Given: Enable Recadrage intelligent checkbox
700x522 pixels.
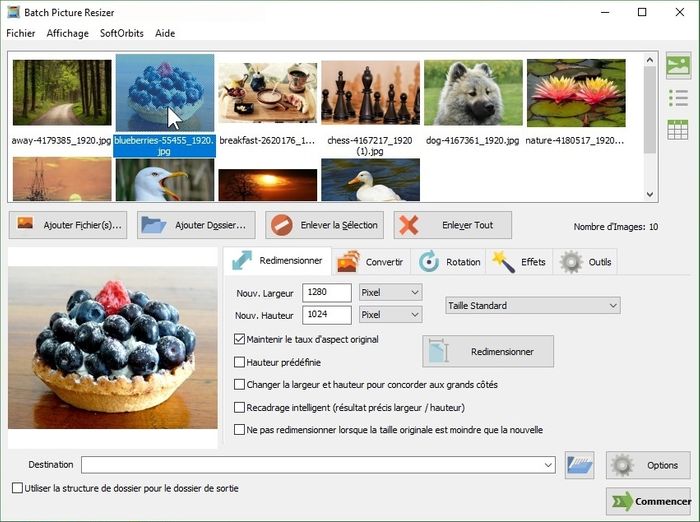Looking at the screenshot, I should pyautogui.click(x=239, y=407).
